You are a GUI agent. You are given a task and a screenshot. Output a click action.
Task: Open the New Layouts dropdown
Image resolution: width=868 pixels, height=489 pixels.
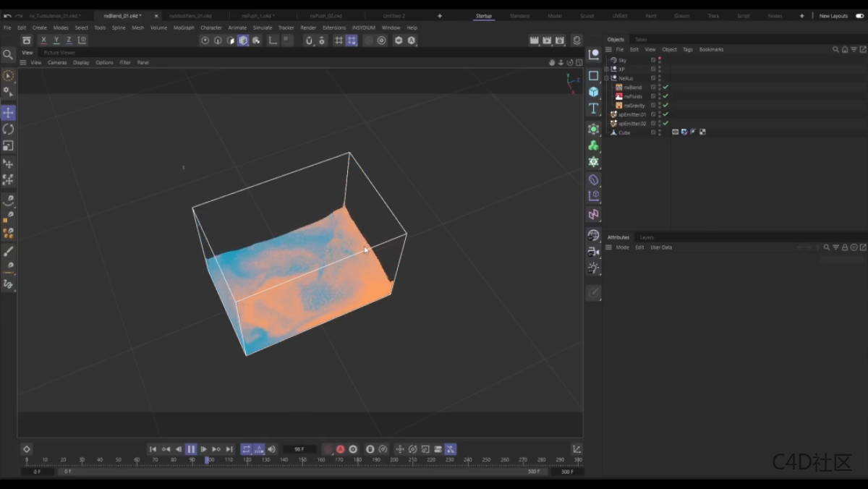click(833, 16)
